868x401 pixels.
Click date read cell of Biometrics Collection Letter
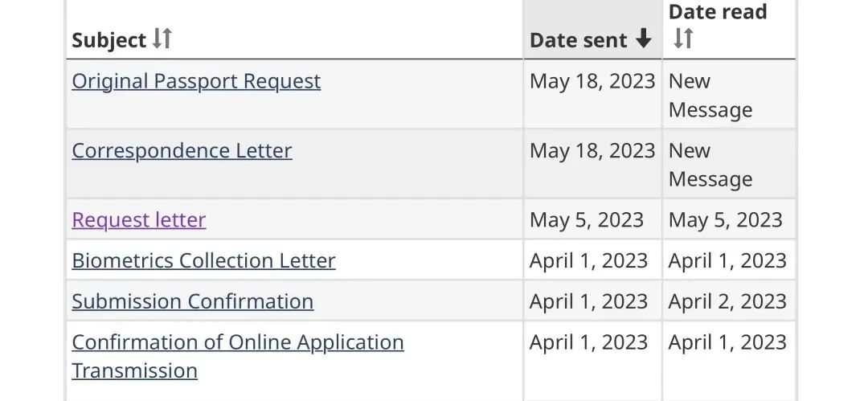(727, 261)
